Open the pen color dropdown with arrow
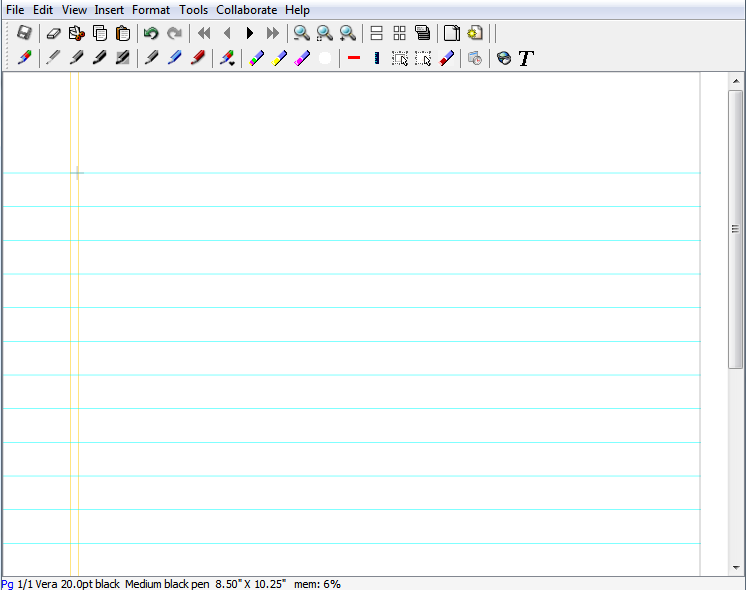Screen dimensions: 746x590 (227, 58)
